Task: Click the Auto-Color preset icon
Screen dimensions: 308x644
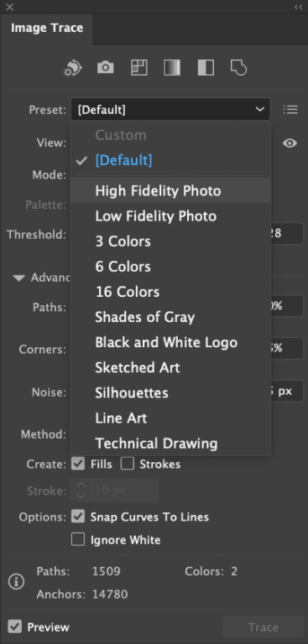Action: click(73, 68)
